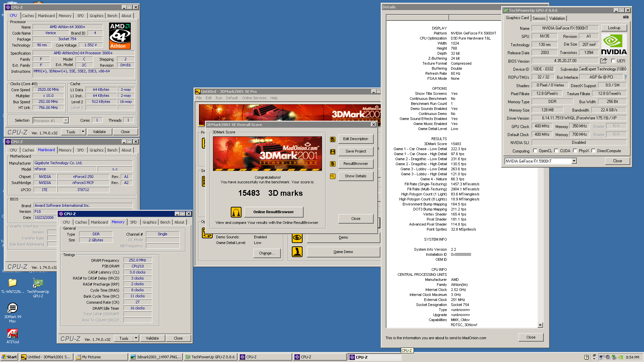Click the NVIDIA settings tray icon
The width and height of the screenshot is (644, 362).
(621, 357)
